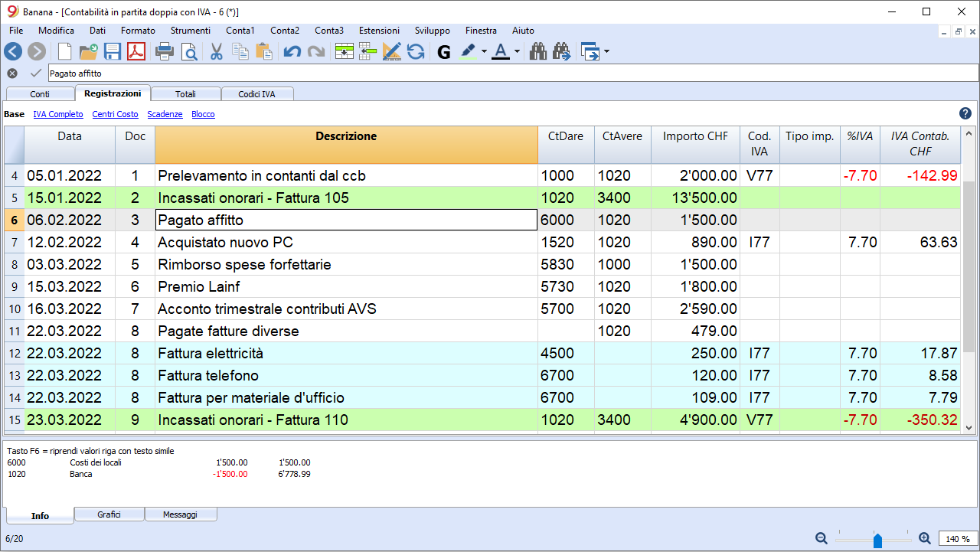Screen dimensions: 980x552
Task: Apply the highlighter marker color
Action: click(x=469, y=51)
